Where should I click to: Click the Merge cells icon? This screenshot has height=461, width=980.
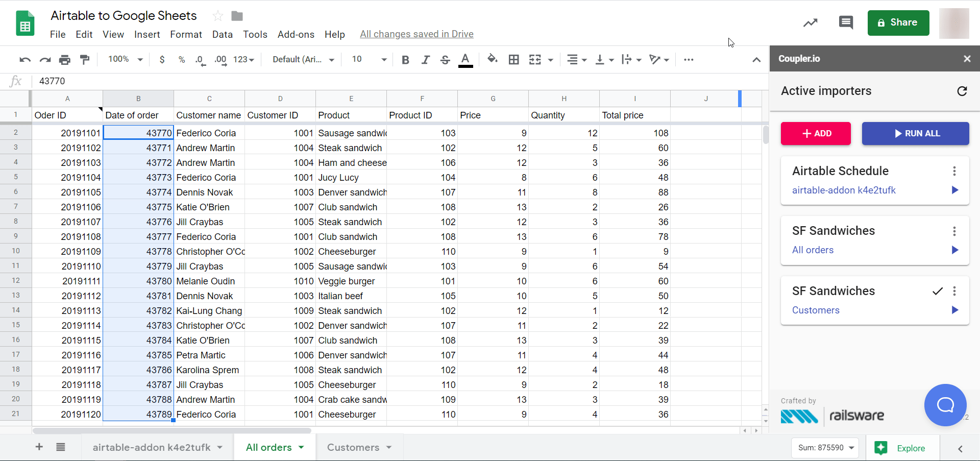click(535, 60)
